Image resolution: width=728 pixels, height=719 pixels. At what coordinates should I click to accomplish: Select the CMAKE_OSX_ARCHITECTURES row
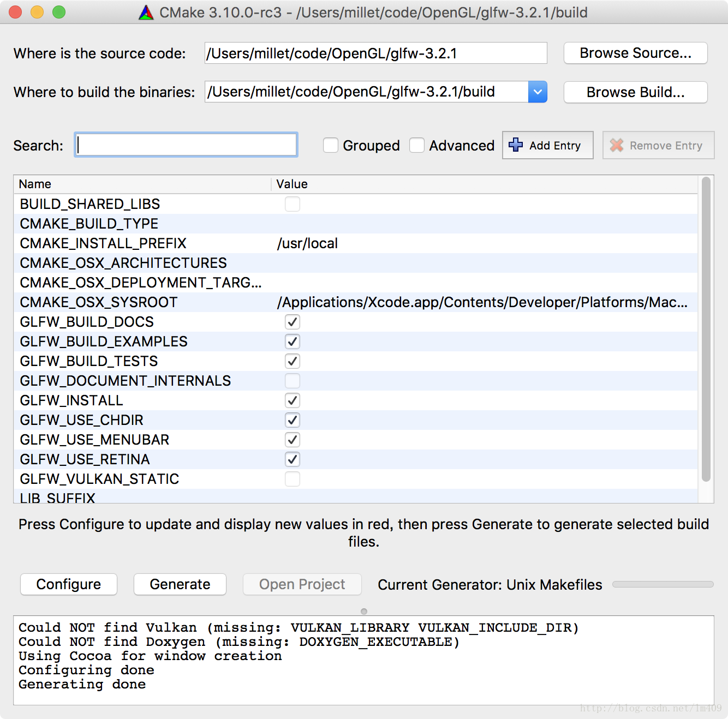(x=356, y=263)
